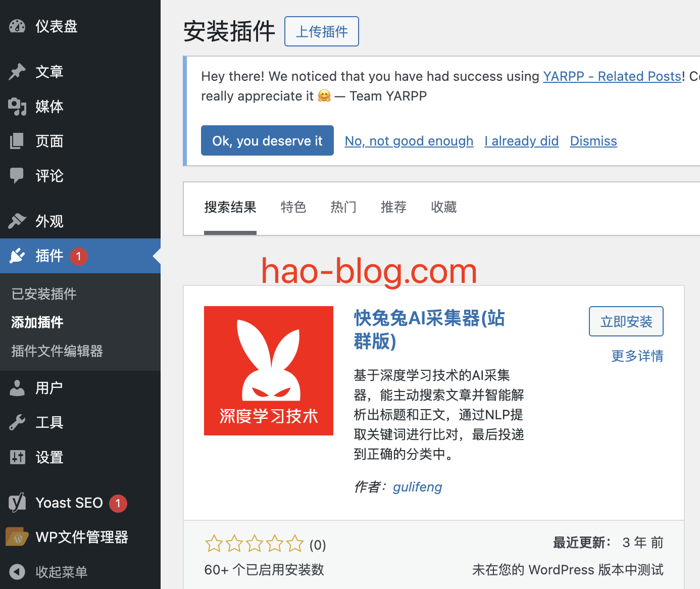Click the Pages icon in sidebar

[17, 141]
